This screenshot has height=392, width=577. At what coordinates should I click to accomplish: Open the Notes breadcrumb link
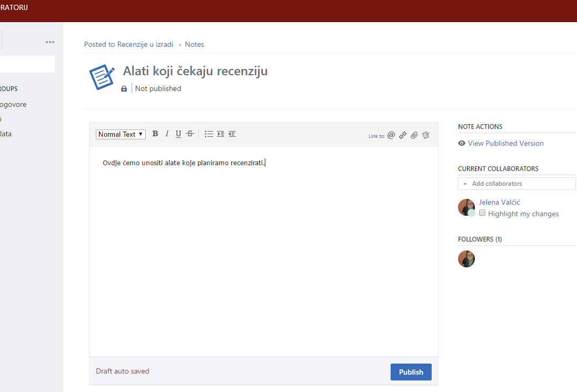(x=194, y=44)
